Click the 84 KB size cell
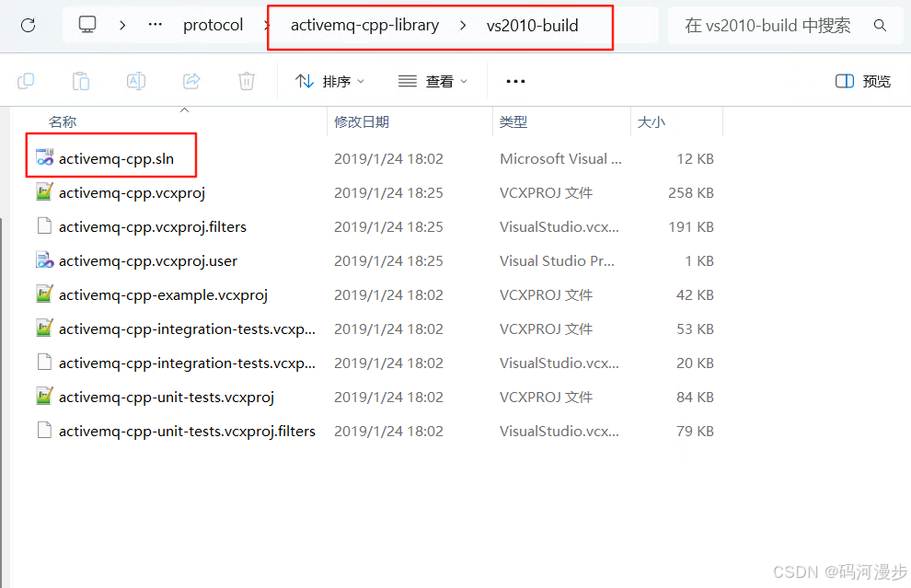Image resolution: width=911 pixels, height=588 pixels. [695, 397]
